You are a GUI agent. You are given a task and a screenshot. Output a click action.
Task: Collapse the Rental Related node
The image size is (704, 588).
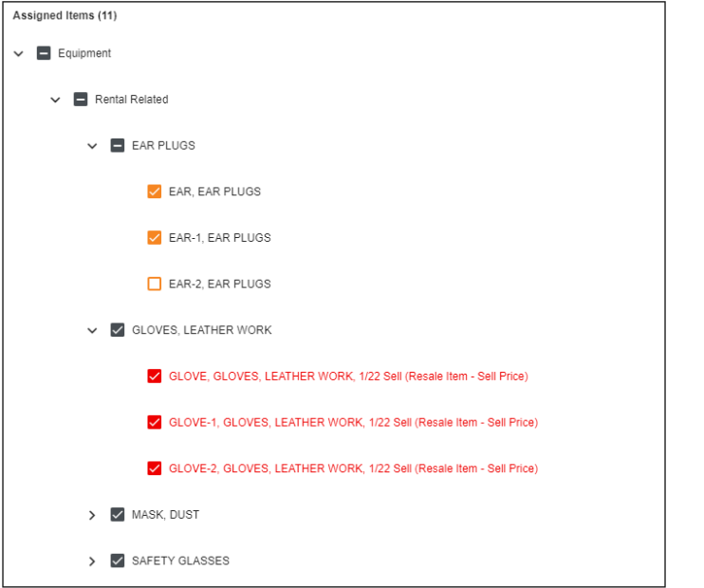[55, 100]
